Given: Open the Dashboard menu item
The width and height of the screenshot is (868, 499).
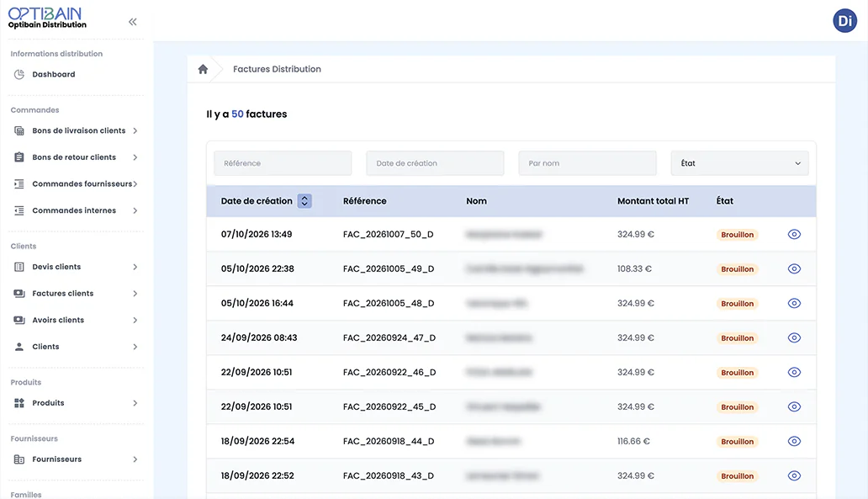Looking at the screenshot, I should click(x=54, y=74).
